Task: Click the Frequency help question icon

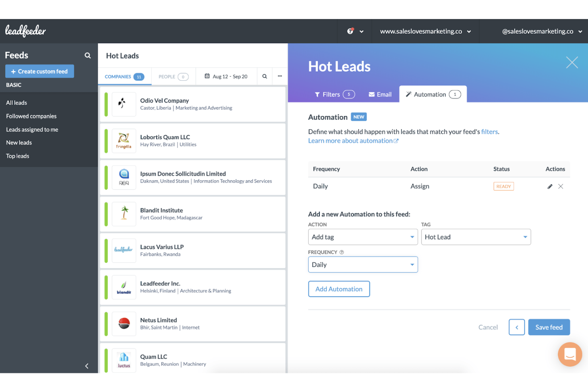Action: pyautogui.click(x=342, y=252)
